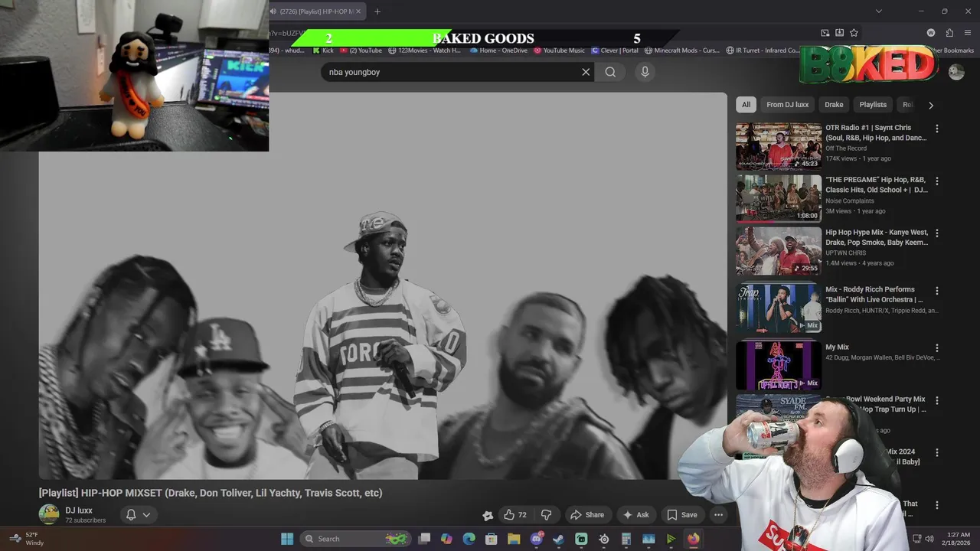
Task: Open Roddy Ricch Ballin mix thumbnail
Action: click(779, 308)
